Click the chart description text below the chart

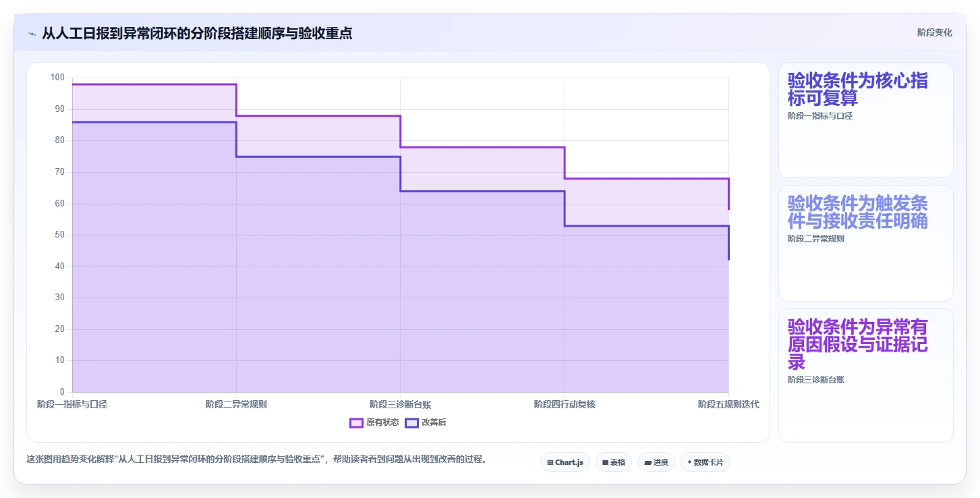256,459
